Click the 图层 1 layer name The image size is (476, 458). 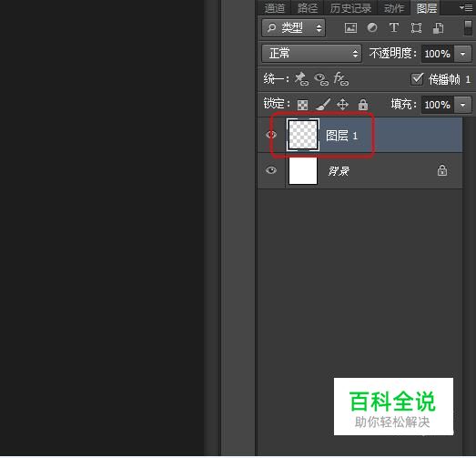(342, 136)
